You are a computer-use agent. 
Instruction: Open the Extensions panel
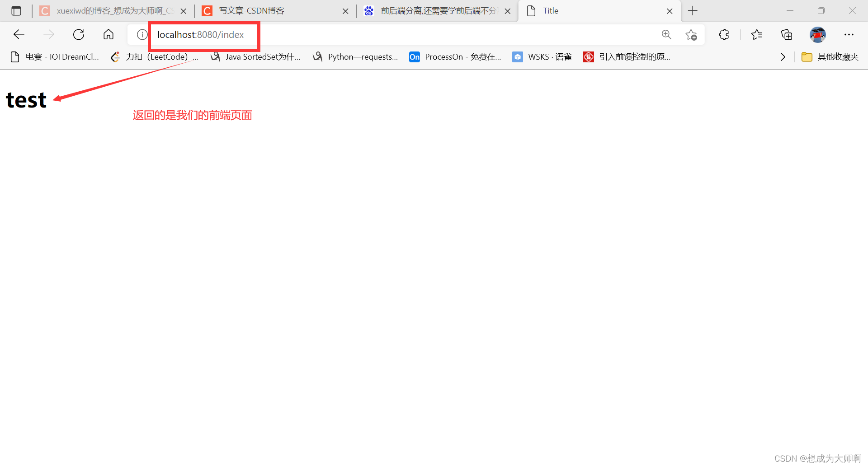click(x=724, y=34)
